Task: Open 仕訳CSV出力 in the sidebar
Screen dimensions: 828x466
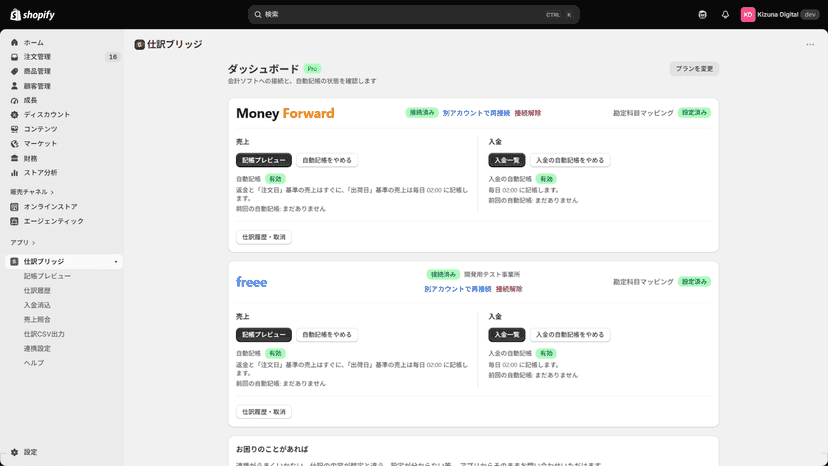Action: click(x=44, y=334)
